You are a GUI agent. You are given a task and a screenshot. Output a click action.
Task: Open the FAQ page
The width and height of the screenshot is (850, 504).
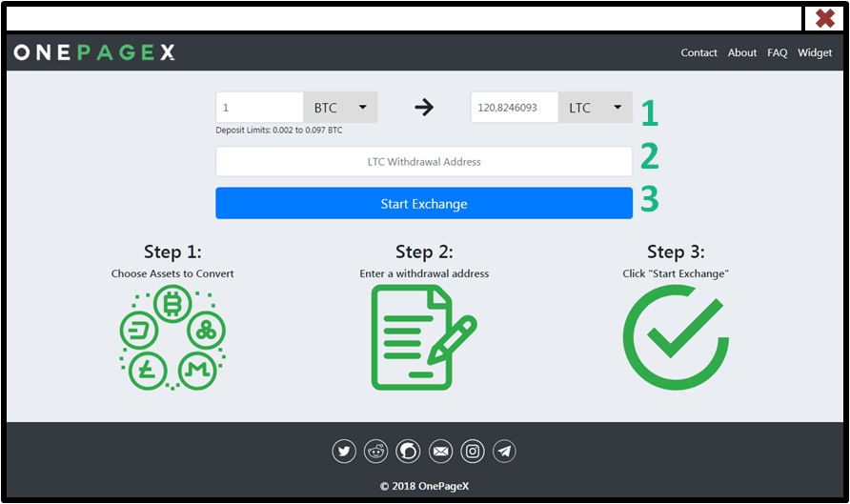pyautogui.click(x=777, y=52)
